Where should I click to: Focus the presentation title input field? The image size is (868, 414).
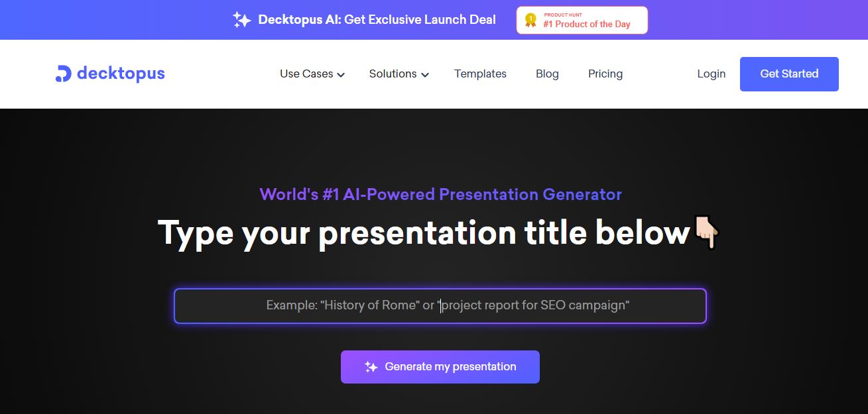tap(440, 306)
